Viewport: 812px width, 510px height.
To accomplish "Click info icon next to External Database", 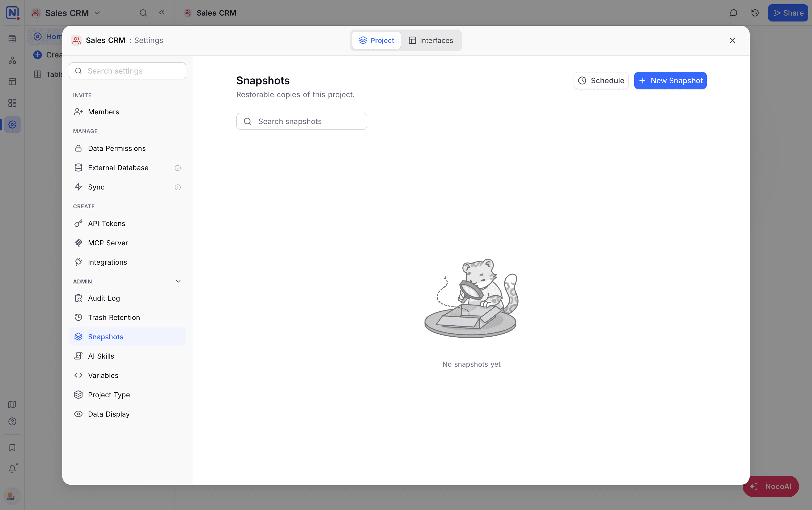I will point(178,168).
